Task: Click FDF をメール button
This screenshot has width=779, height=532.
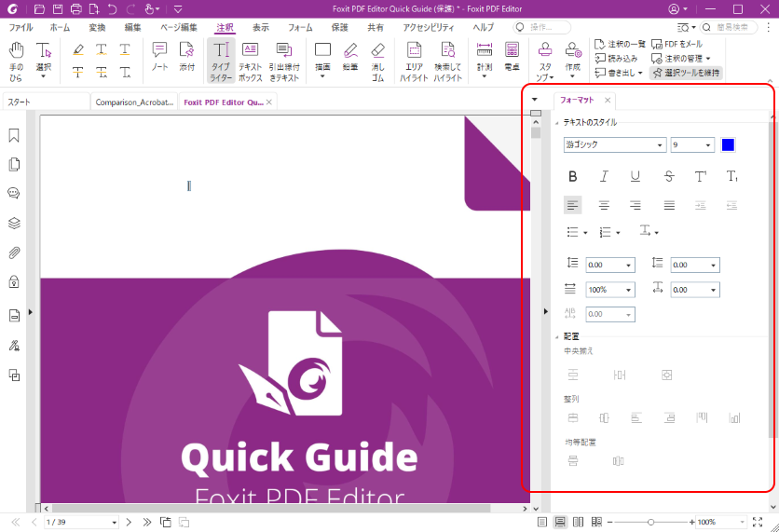Action: [x=677, y=44]
